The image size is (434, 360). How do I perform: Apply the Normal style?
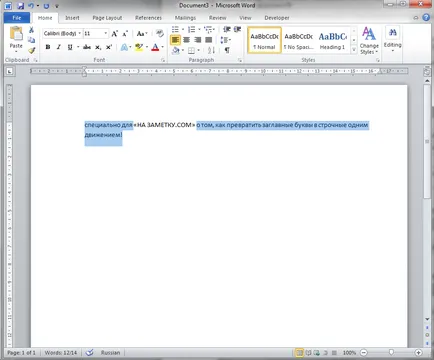click(264, 40)
